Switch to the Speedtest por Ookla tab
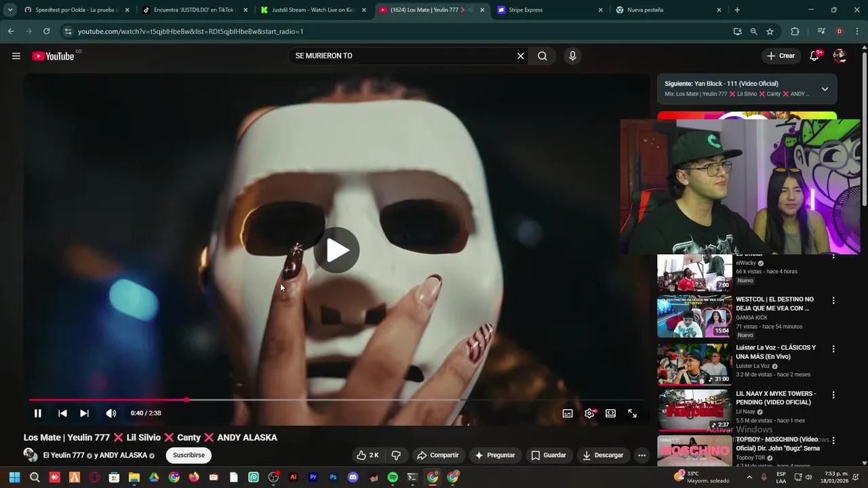This screenshot has width=868, height=488. coord(76,10)
